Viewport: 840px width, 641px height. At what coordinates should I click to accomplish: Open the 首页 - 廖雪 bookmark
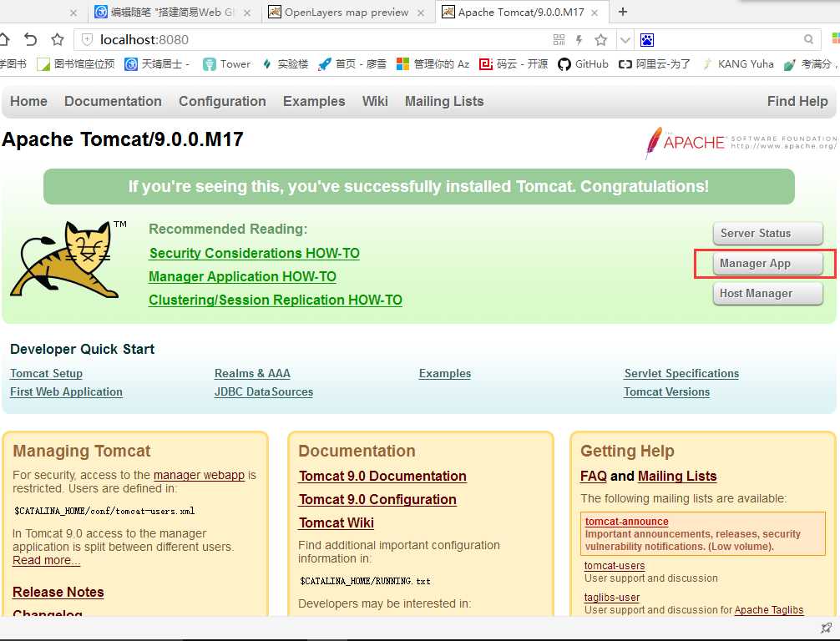coord(352,64)
